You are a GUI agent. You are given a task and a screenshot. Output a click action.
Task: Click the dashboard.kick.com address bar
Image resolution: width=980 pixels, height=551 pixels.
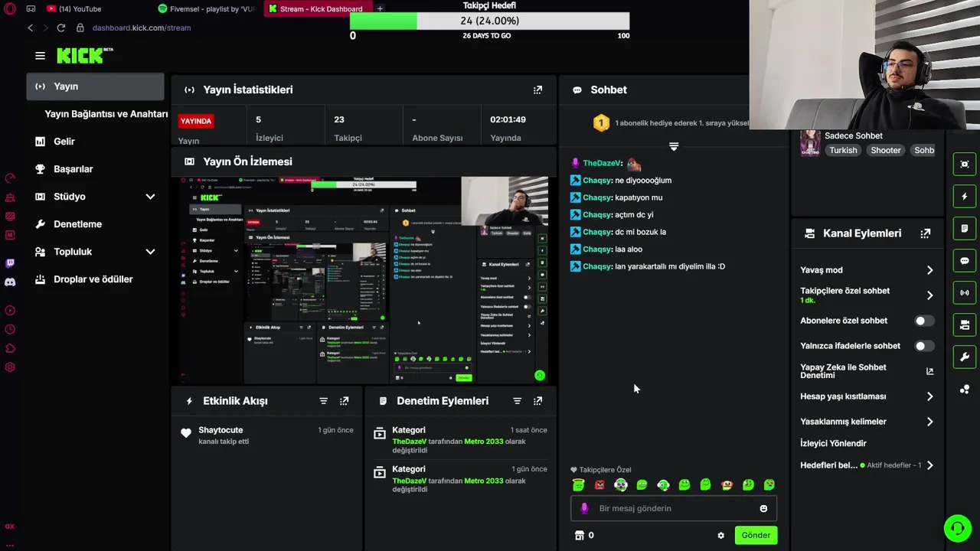(x=142, y=28)
